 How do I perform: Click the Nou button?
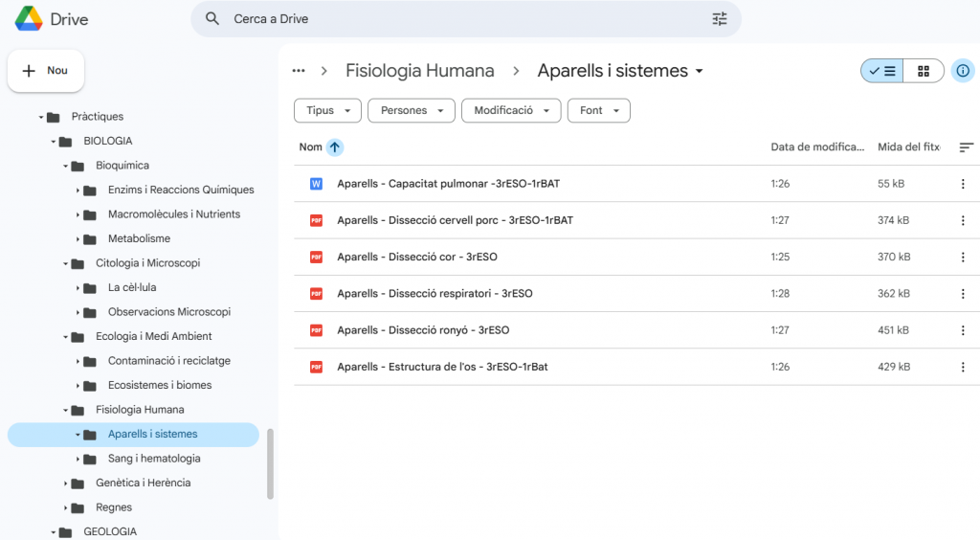pos(46,71)
